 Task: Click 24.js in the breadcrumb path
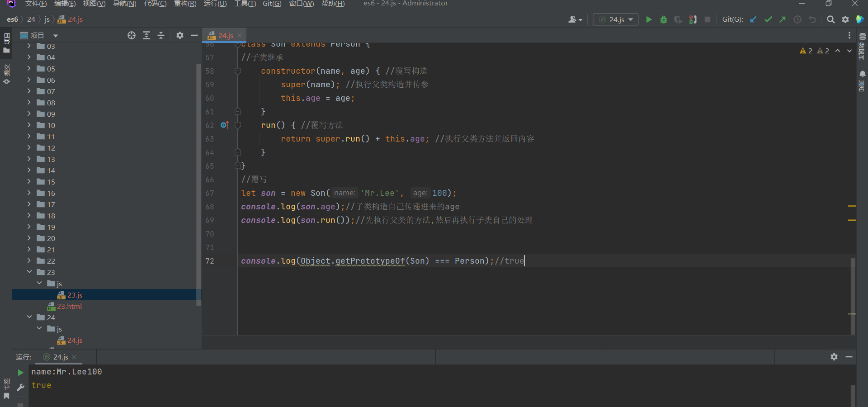(x=71, y=19)
